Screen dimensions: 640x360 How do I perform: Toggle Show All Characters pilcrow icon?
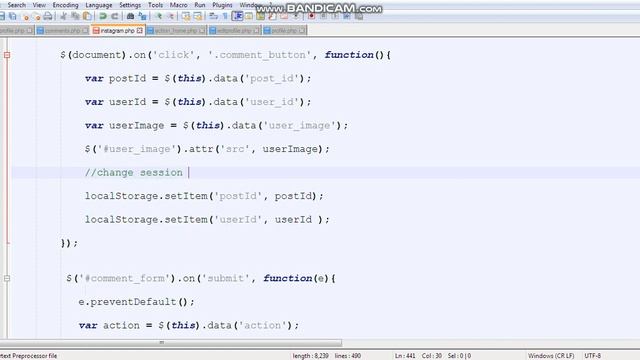point(225,16)
